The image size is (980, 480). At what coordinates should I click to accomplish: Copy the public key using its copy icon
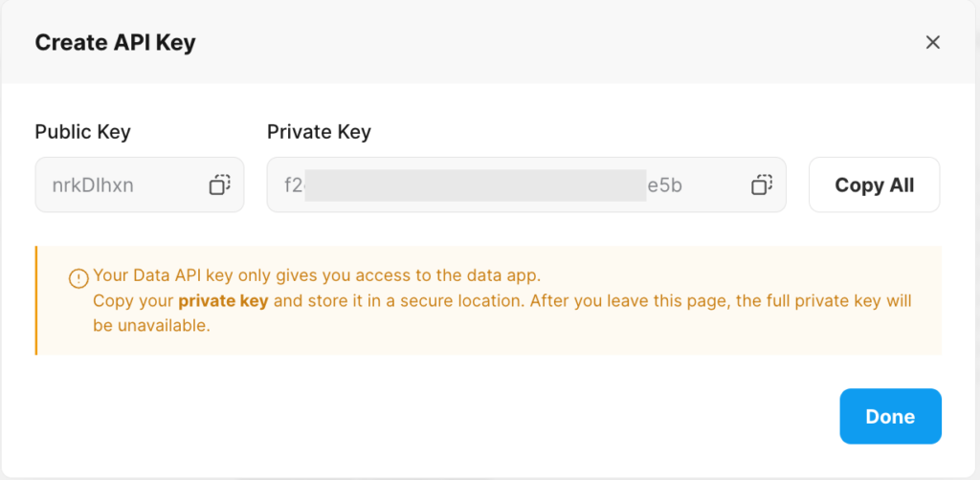tap(219, 185)
